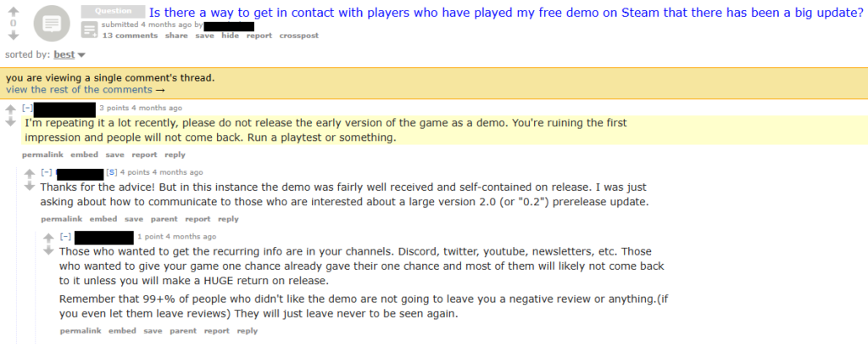Collapse the 1 point nested comment
This screenshot has height=353, width=868.
coord(65,237)
